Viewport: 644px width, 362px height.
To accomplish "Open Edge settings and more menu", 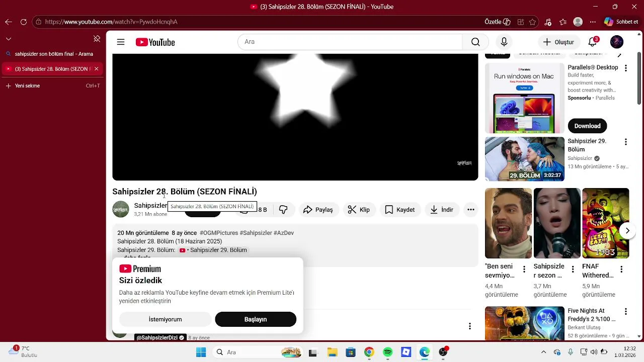I will (x=593, y=22).
